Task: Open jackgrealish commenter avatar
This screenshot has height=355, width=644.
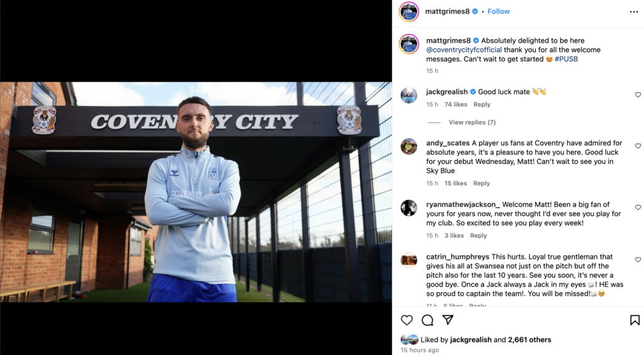Action: tap(409, 96)
